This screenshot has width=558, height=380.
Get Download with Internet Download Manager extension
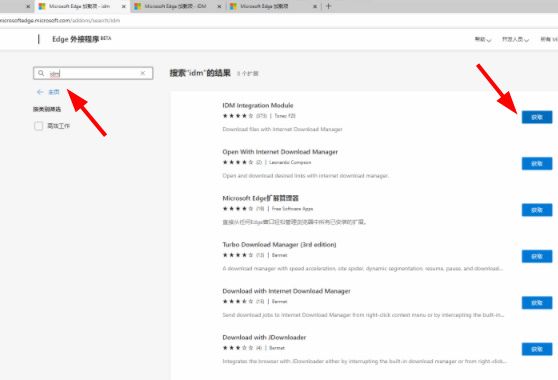click(x=537, y=303)
